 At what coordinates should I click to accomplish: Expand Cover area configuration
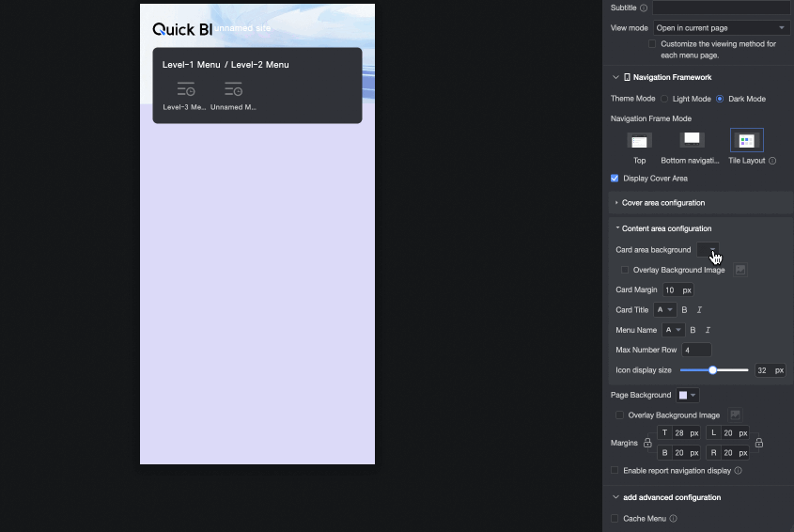pyautogui.click(x=616, y=203)
